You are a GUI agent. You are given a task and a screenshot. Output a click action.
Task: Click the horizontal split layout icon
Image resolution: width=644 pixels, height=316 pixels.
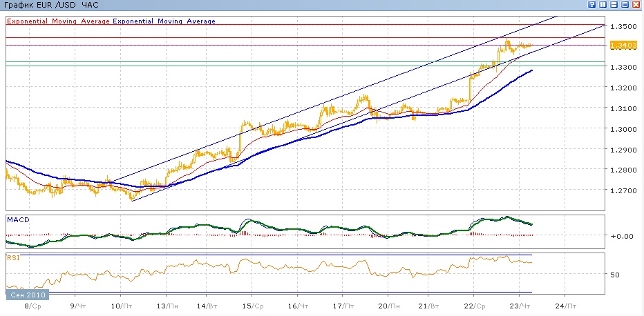point(614,5)
